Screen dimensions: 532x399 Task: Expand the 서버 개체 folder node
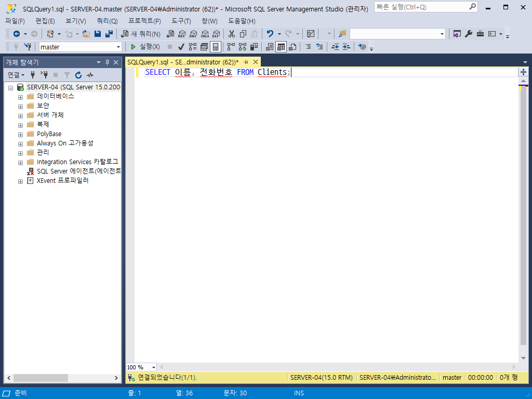[20, 116]
